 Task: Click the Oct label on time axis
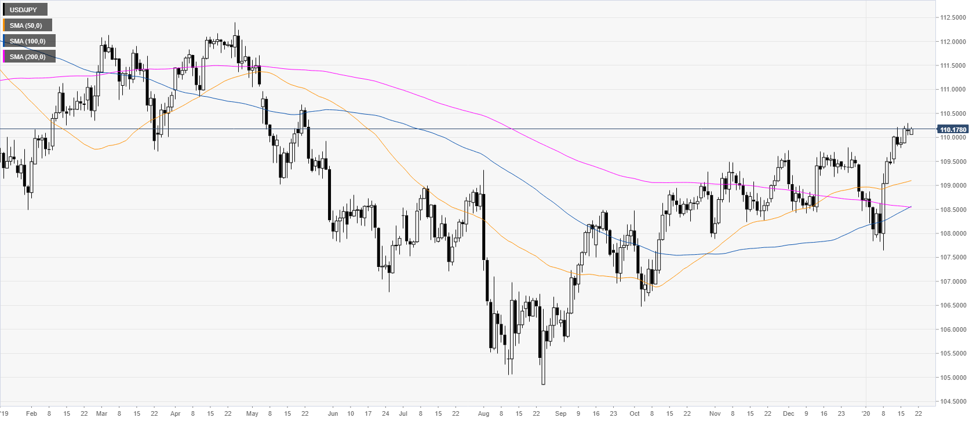[635, 413]
